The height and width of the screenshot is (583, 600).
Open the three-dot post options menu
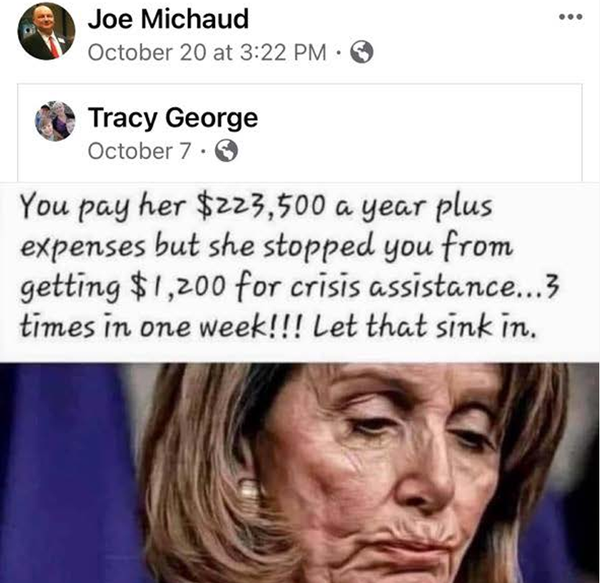571,17
